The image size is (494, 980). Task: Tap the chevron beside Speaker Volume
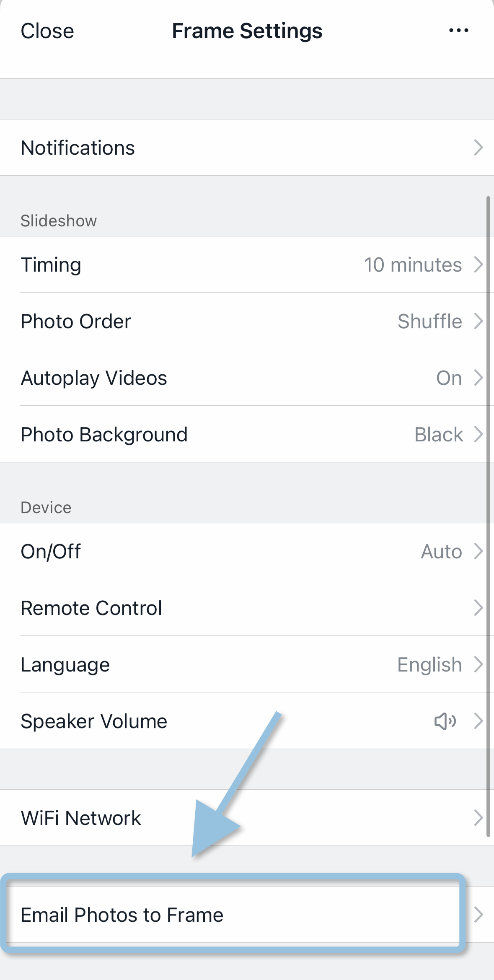[478, 721]
